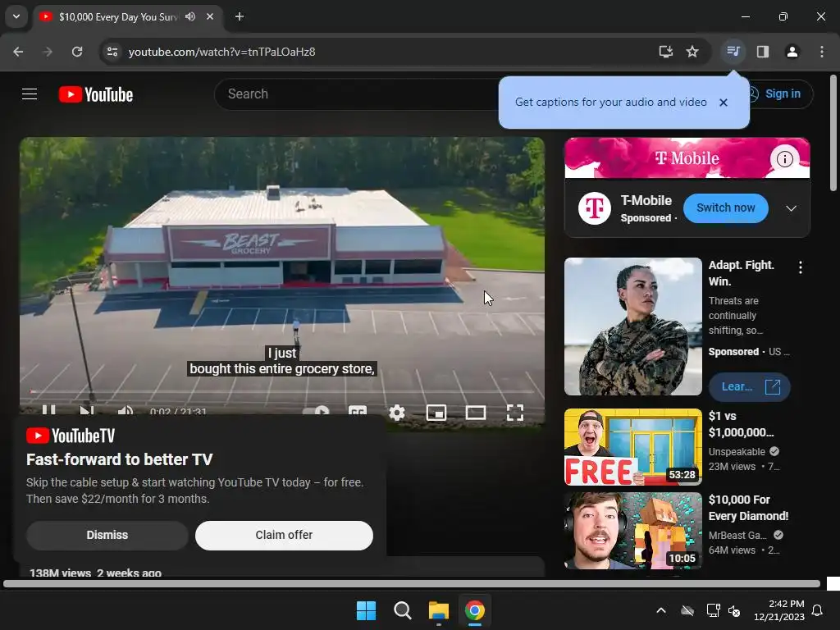Open Chrome three-dot menu
Screen dimensions: 840x630
pos(822,52)
